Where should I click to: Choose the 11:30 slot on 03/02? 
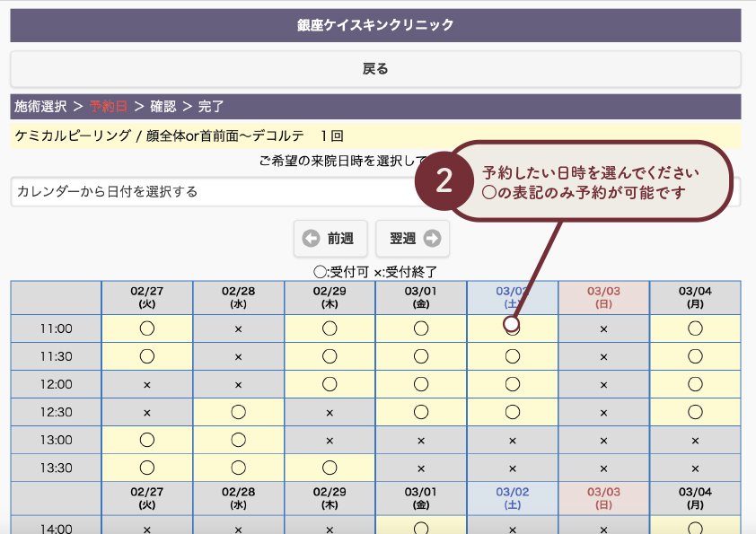(x=512, y=356)
